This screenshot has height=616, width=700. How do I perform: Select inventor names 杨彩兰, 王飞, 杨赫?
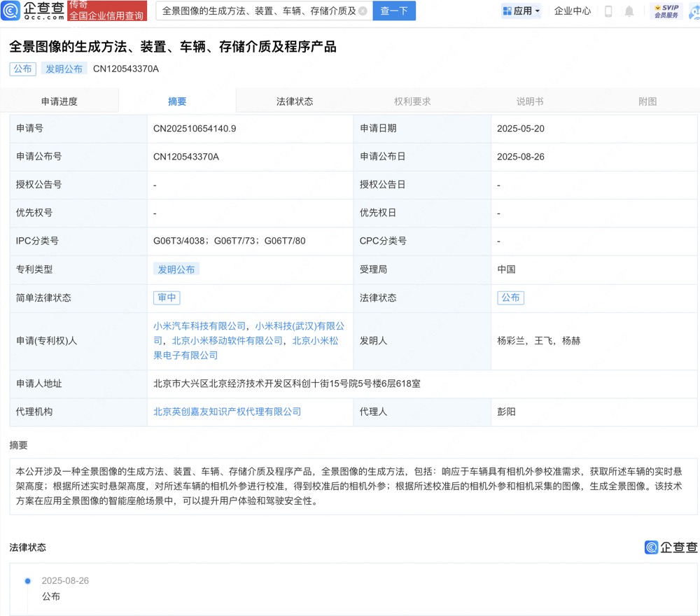539,341
